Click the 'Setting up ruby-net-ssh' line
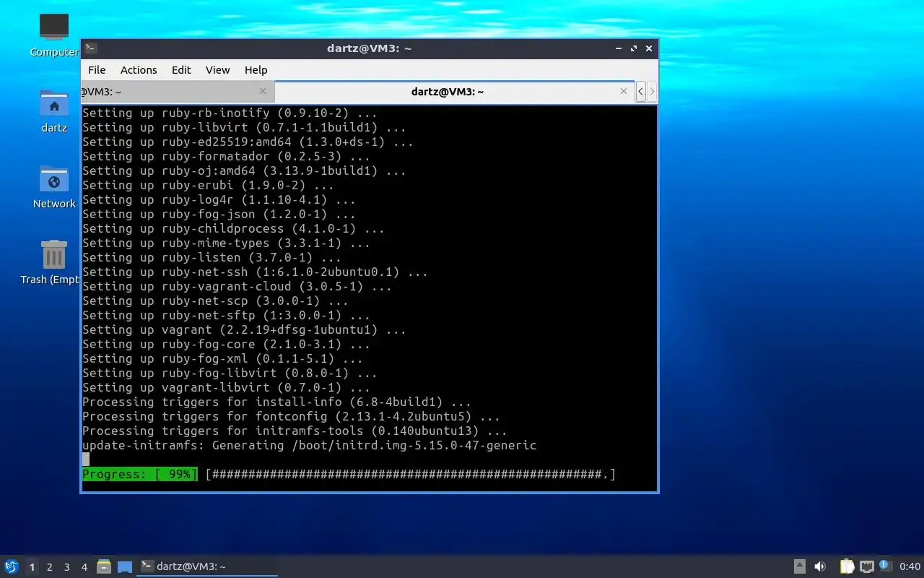 pos(255,272)
